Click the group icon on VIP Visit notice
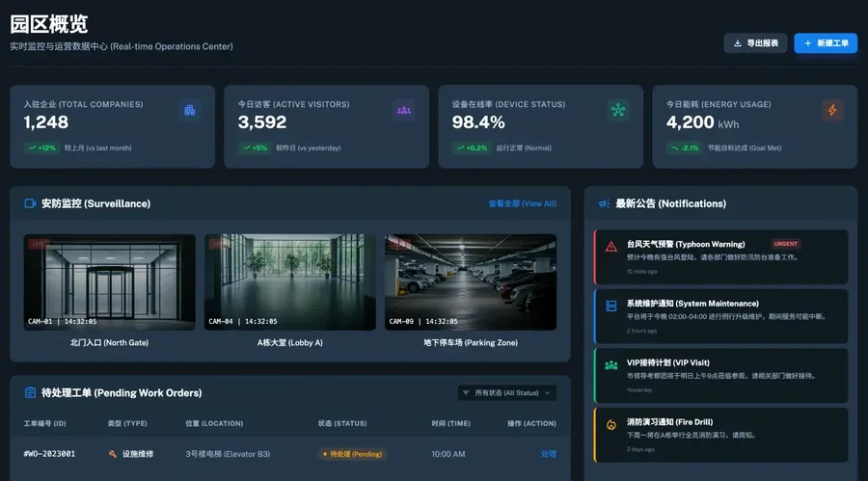 point(610,364)
